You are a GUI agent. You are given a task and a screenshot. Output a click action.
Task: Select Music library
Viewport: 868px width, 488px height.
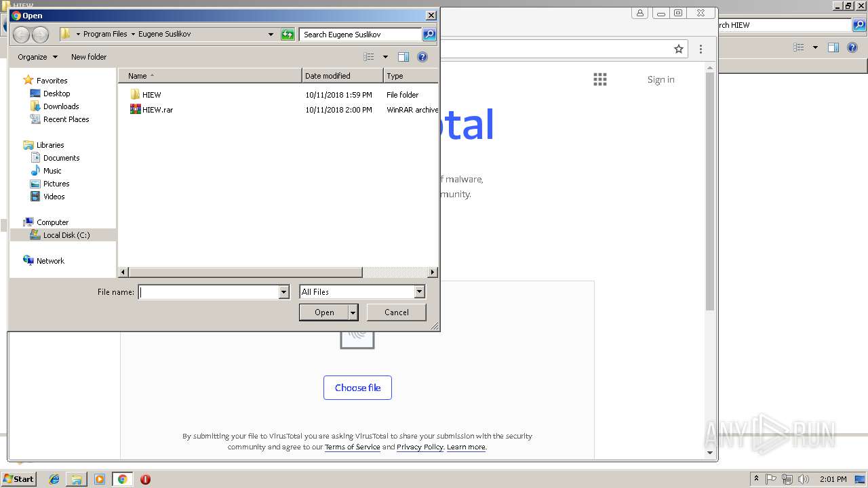52,171
